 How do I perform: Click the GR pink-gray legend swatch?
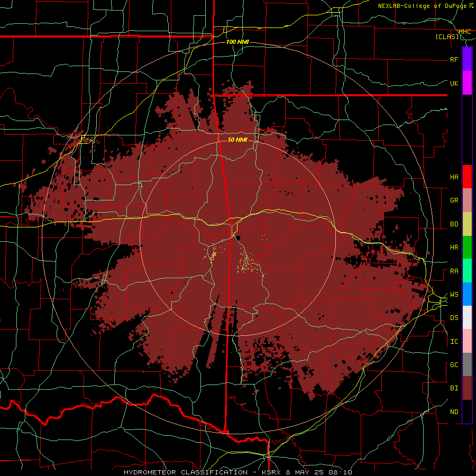click(467, 200)
